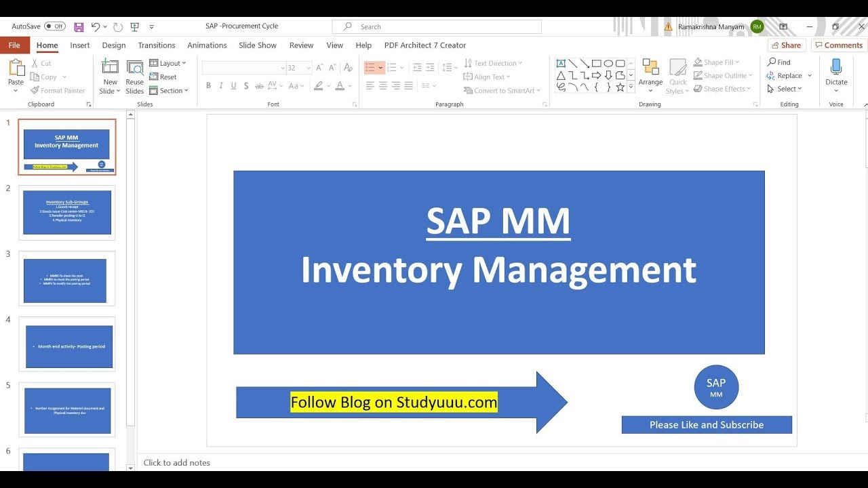Open Font dialog launcher
The image size is (868, 488).
355,104
